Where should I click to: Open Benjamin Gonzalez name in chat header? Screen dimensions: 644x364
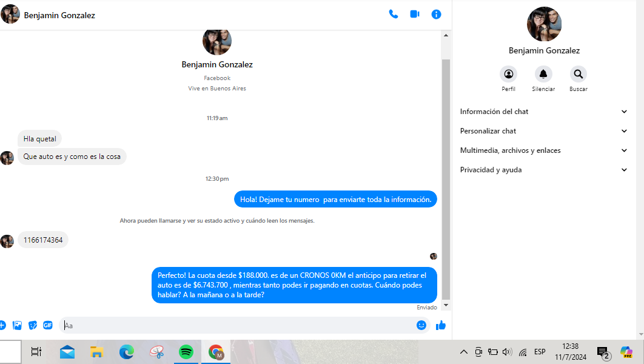click(59, 15)
